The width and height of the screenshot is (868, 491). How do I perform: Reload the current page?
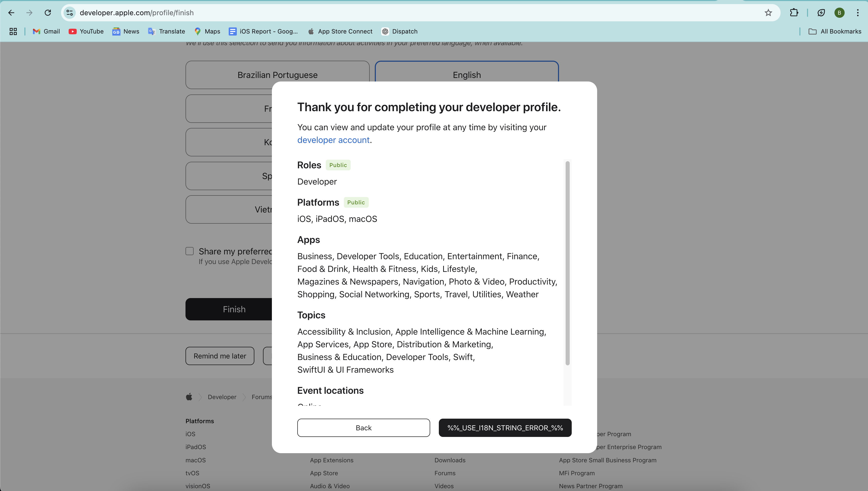coord(48,13)
